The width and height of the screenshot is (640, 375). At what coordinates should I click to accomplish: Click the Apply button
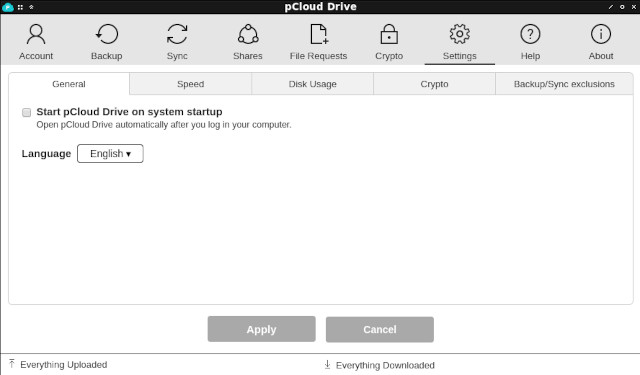(262, 329)
